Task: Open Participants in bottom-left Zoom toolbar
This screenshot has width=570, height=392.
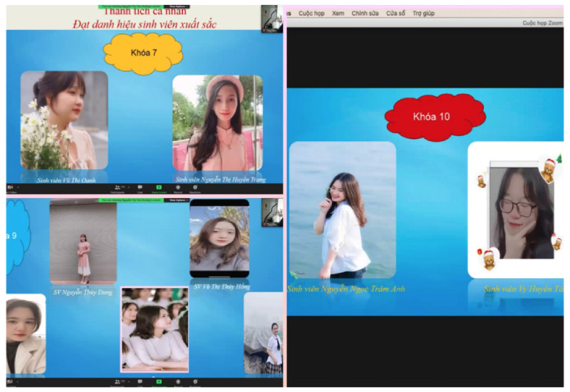Action: [118, 382]
